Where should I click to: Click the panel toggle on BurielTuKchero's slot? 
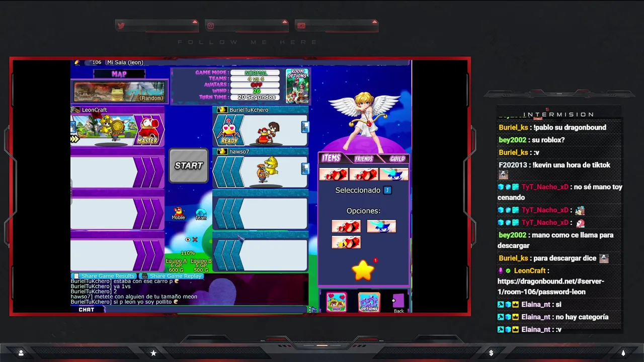304,127
